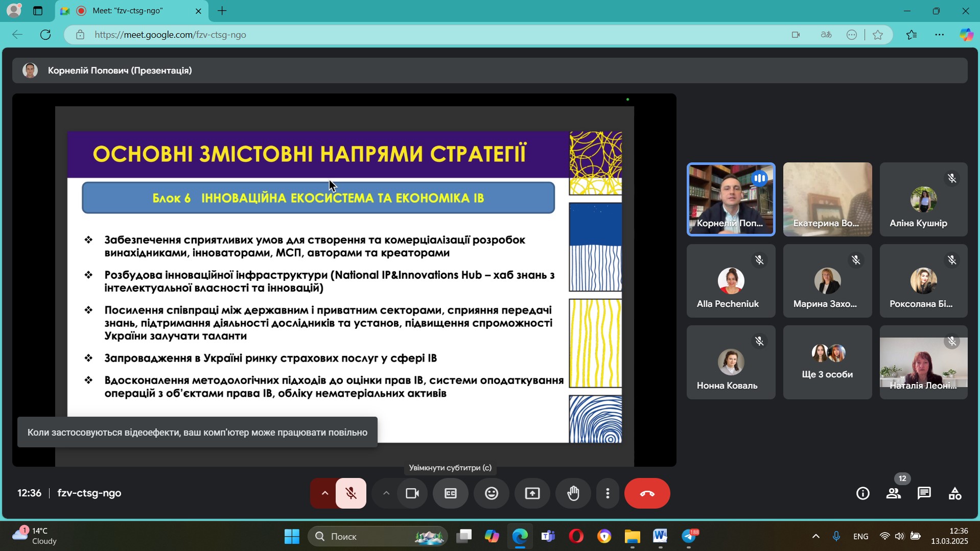Open meeting details info icon
Screen dimensions: 980x551
[x=862, y=493]
